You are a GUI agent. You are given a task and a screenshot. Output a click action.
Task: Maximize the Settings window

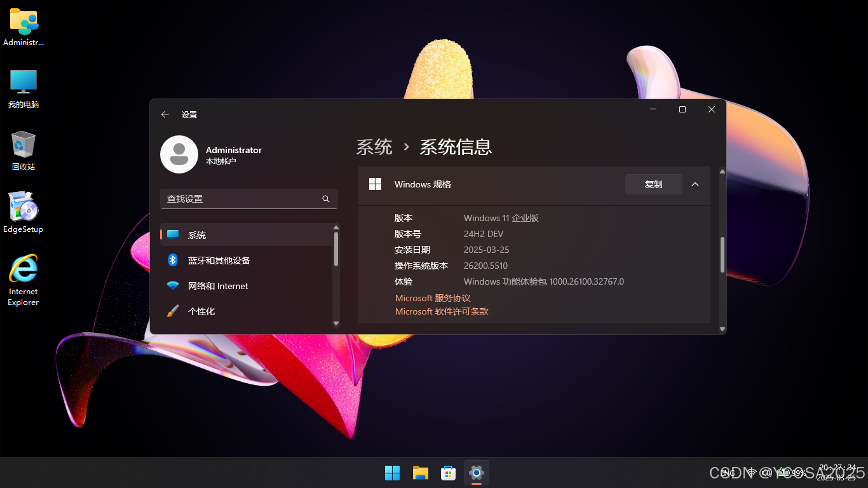682,109
